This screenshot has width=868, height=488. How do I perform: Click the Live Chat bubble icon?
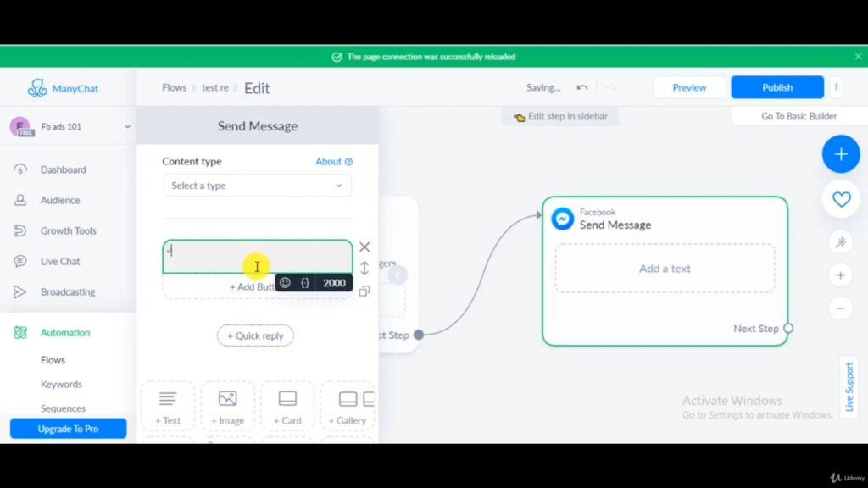[x=20, y=261]
